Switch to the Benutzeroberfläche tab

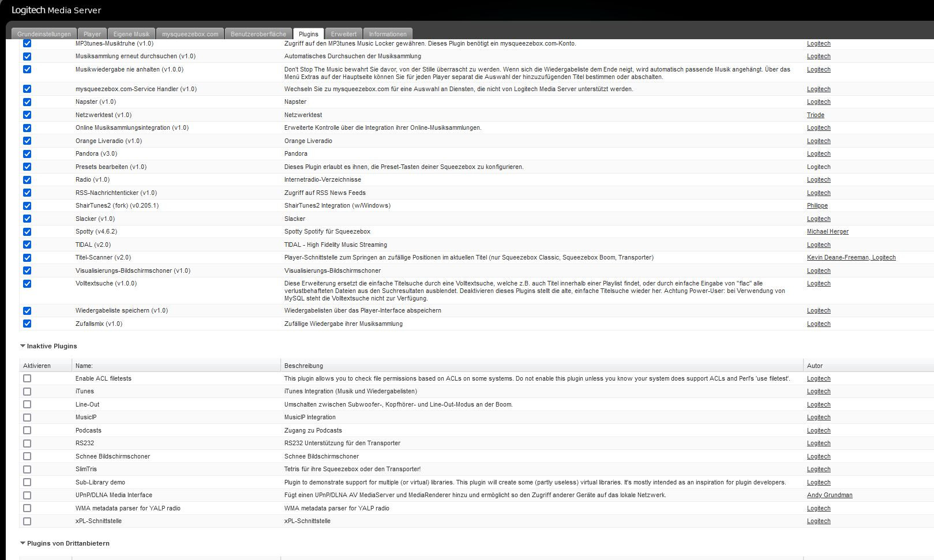(x=258, y=34)
